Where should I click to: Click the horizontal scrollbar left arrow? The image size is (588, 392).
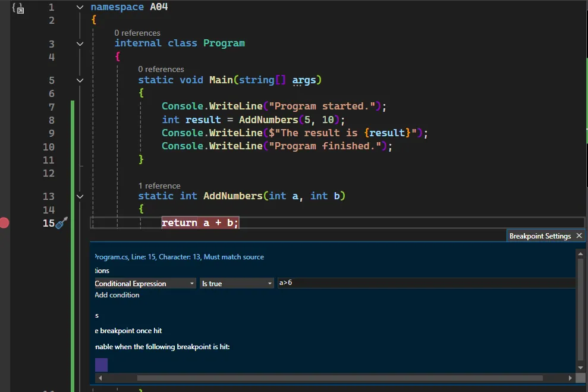100,378
